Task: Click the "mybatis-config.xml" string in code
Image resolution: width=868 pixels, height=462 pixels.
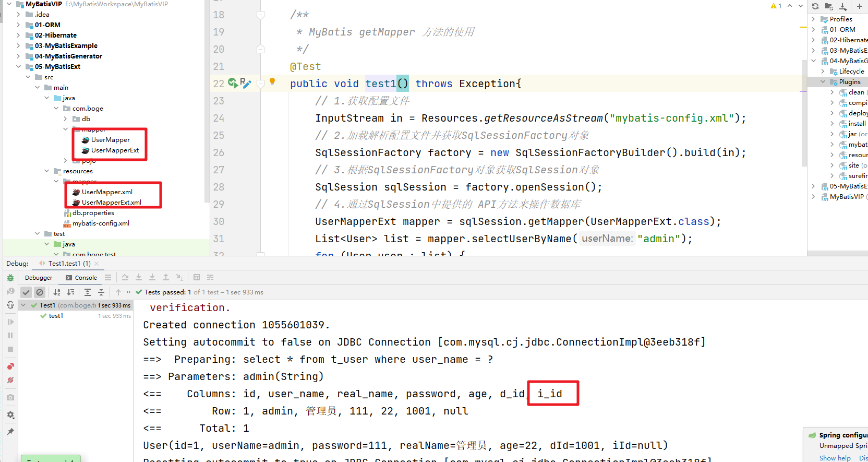Action: [671, 118]
